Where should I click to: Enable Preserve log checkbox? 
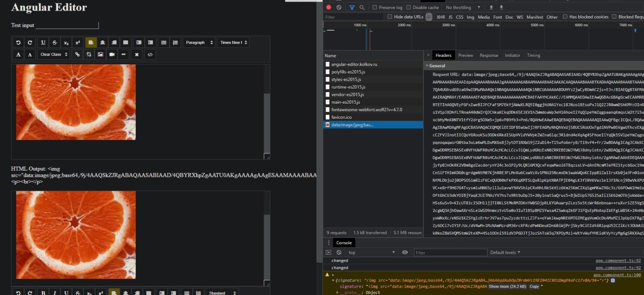pos(375,8)
